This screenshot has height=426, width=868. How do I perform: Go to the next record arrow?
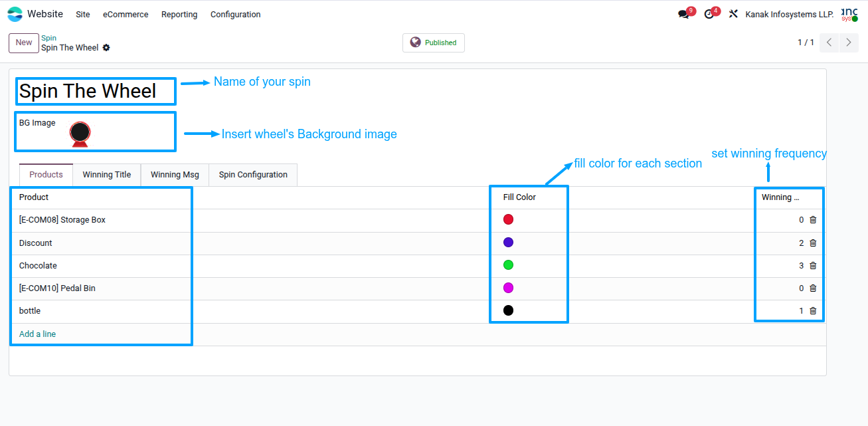click(849, 43)
